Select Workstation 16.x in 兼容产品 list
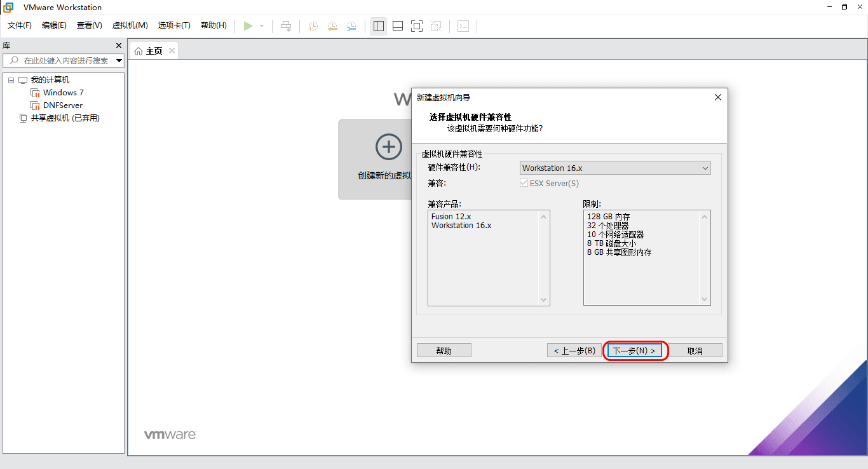This screenshot has width=868, height=469. click(461, 226)
